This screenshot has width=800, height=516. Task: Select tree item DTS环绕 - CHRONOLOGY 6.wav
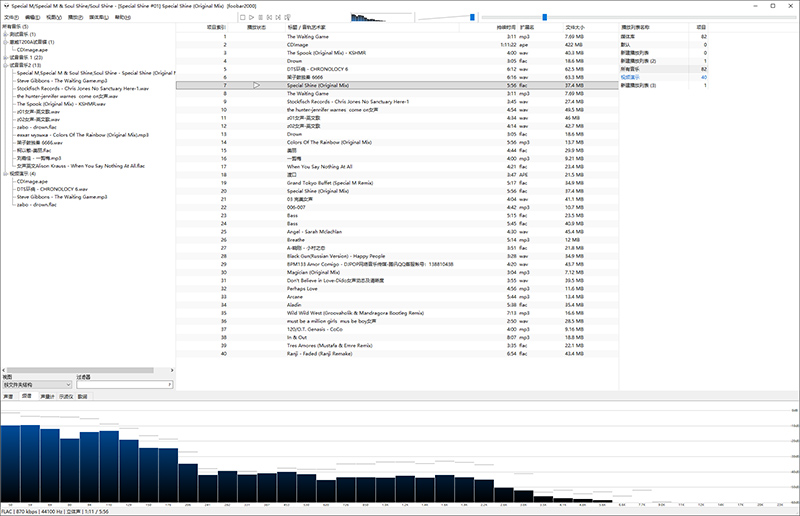[52, 189]
